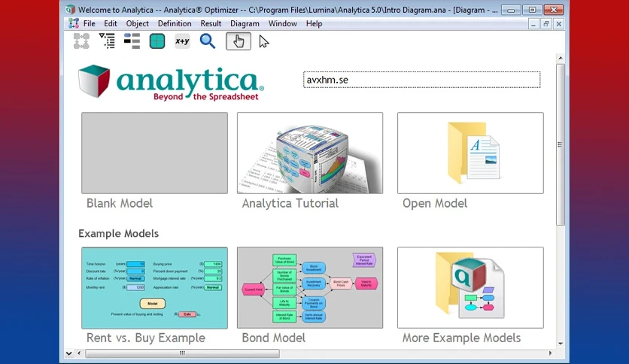Show result with the green table icon
This screenshot has width=629, height=364.
156,41
